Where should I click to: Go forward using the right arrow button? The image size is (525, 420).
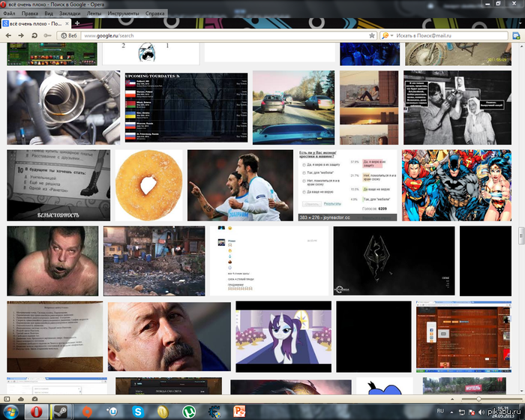(x=21, y=35)
